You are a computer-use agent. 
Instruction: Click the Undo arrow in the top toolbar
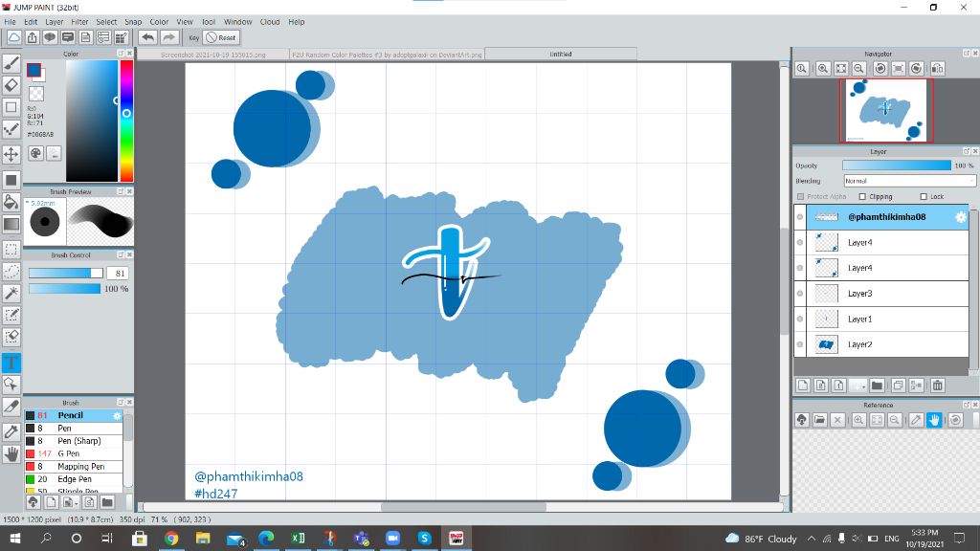click(x=147, y=37)
